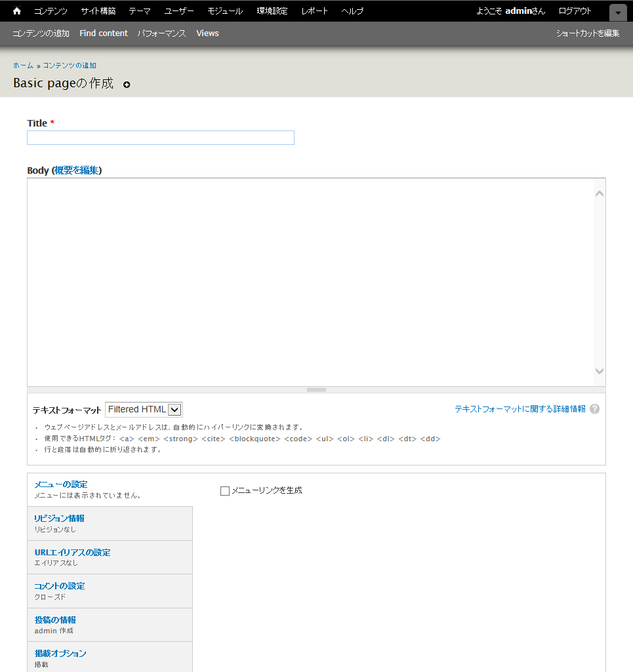Open the 環境設定 menu
Viewport: 633px width, 672px height.
[272, 11]
